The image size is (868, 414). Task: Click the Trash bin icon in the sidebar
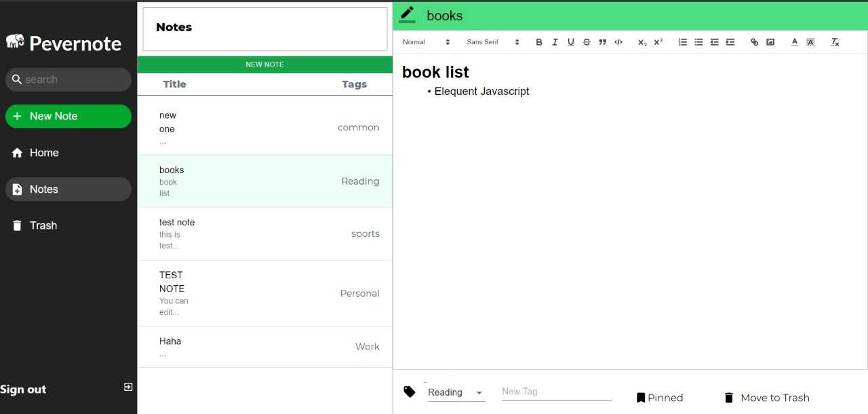(x=18, y=225)
